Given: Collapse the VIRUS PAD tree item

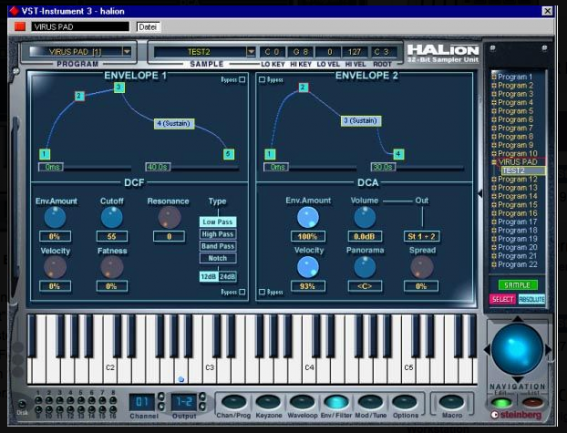Looking at the screenshot, I should (x=494, y=162).
